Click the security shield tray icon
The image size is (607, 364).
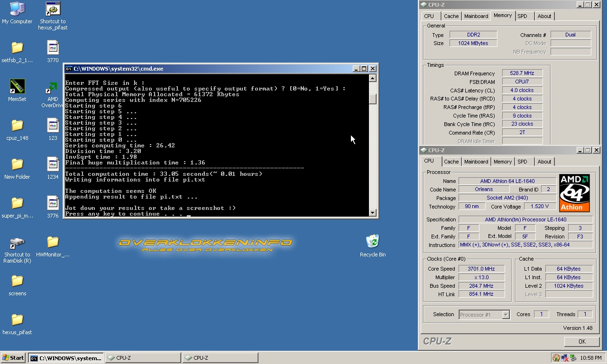(x=556, y=358)
